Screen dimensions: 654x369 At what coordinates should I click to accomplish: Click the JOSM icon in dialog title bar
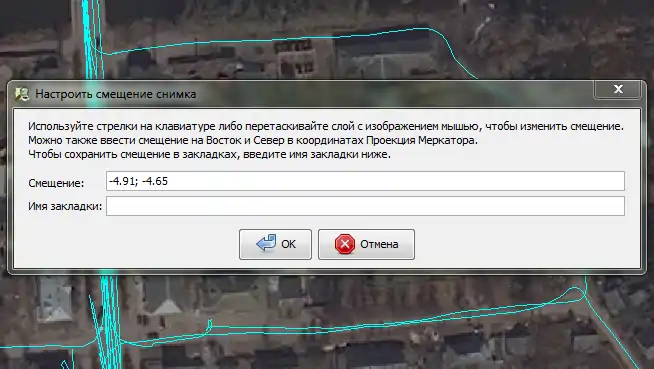22,94
